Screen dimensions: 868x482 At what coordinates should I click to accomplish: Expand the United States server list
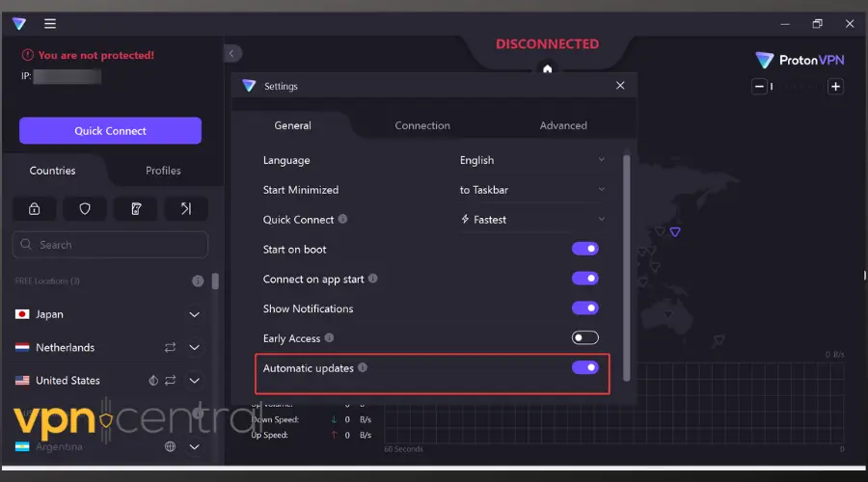point(194,381)
